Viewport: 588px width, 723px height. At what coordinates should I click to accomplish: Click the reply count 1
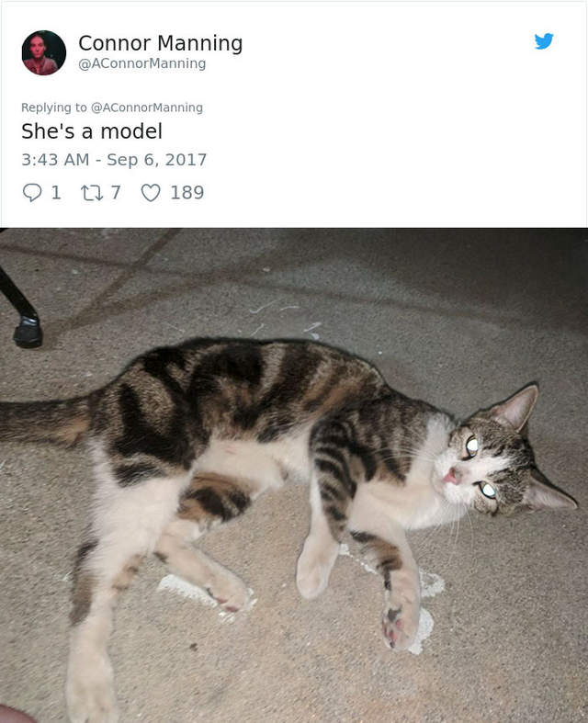click(56, 193)
